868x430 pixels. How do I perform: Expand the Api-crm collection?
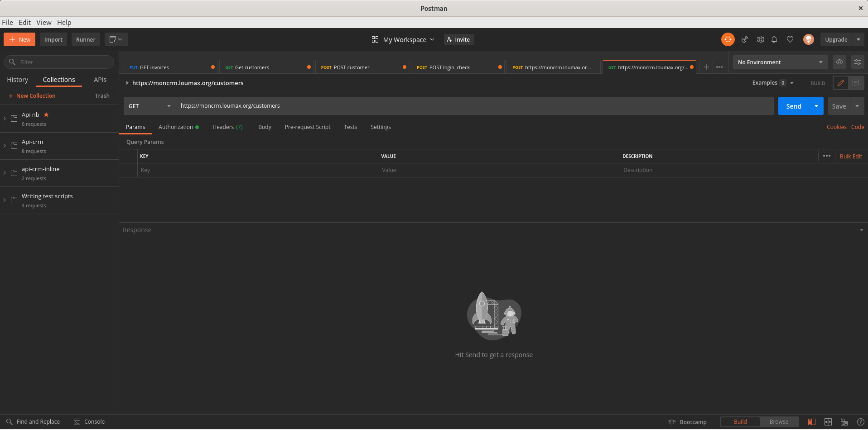pos(5,146)
